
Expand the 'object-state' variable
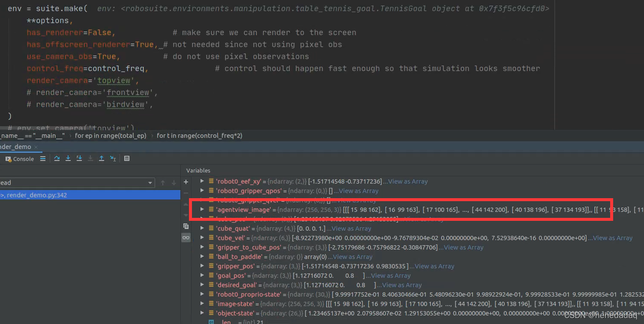click(x=202, y=313)
